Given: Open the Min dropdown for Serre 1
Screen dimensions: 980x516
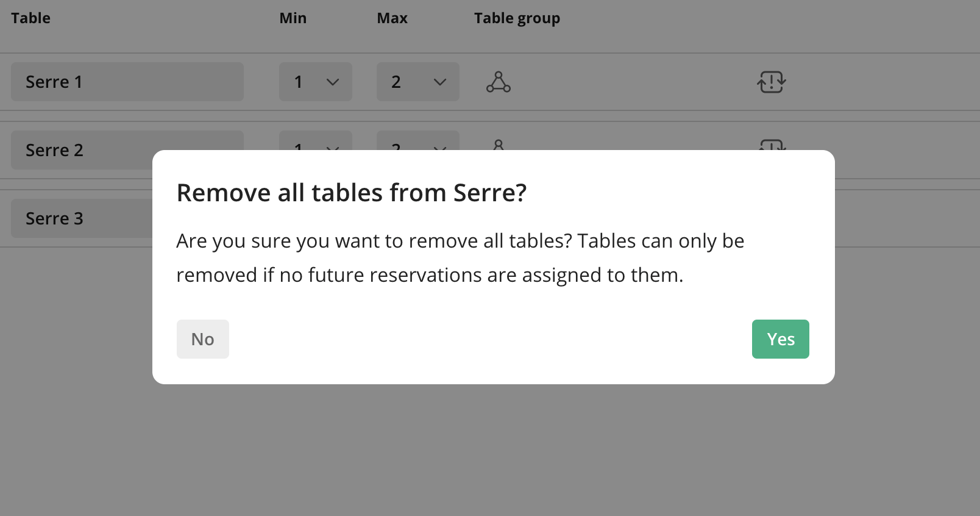Looking at the screenshot, I should coord(316,82).
